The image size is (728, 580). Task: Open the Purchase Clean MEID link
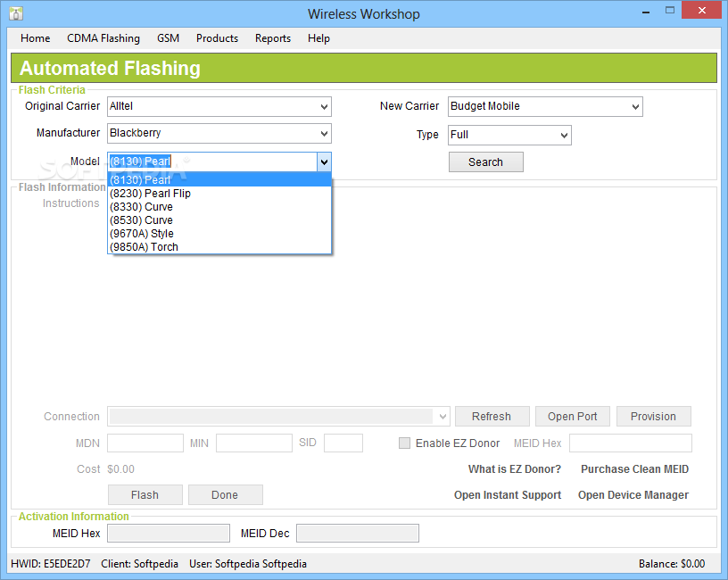tap(634, 469)
